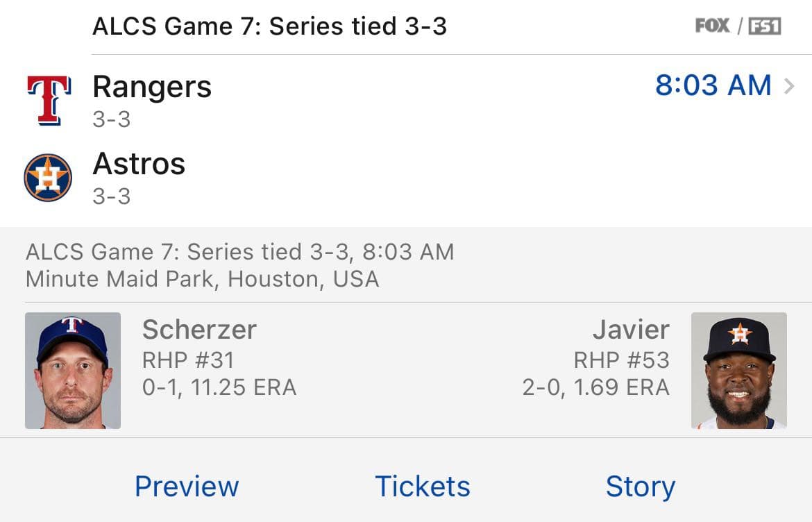Open the Preview for the game
The height and width of the screenshot is (522, 812).
coord(186,486)
